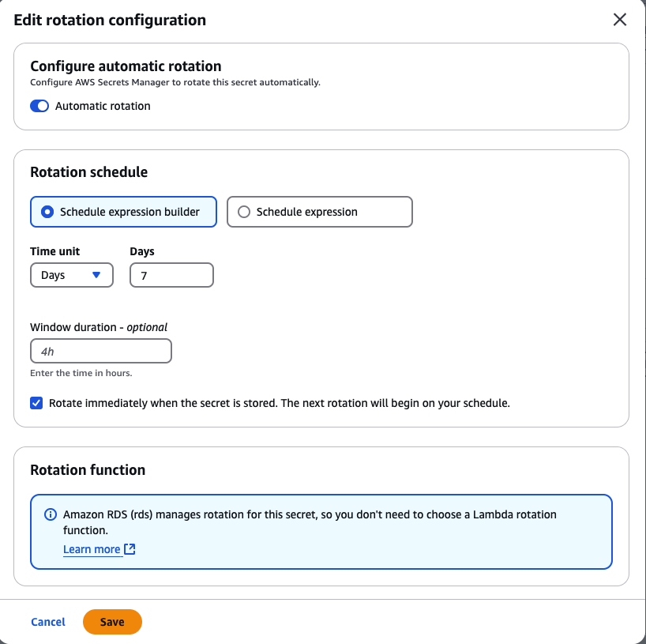Click the Window duration - optional label
The height and width of the screenshot is (644, 646).
99,326
